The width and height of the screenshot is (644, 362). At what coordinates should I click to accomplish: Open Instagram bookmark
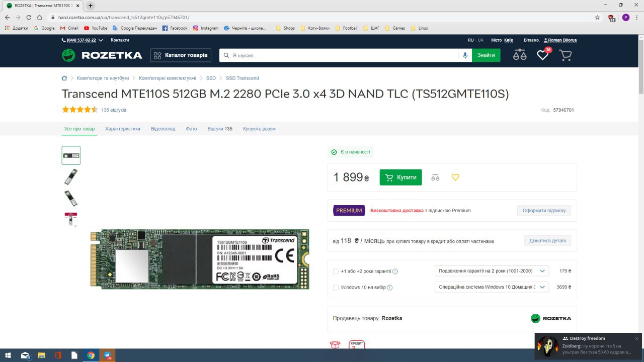(206, 28)
